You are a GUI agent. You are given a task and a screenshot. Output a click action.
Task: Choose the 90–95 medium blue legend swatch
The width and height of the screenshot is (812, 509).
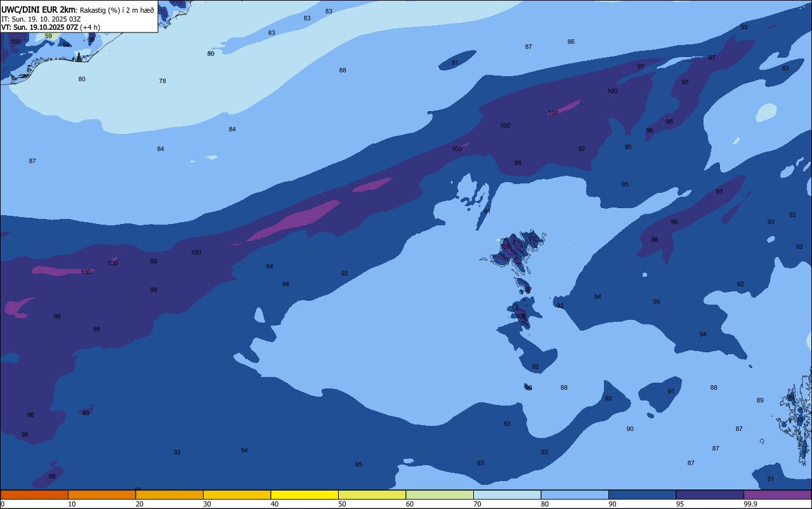[642, 494]
